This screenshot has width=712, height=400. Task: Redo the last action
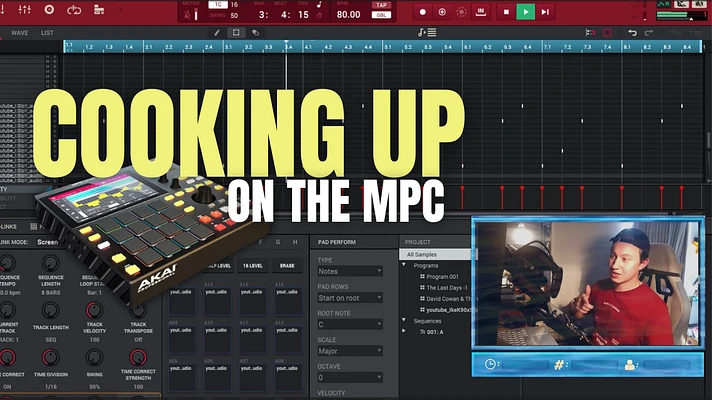click(x=649, y=33)
